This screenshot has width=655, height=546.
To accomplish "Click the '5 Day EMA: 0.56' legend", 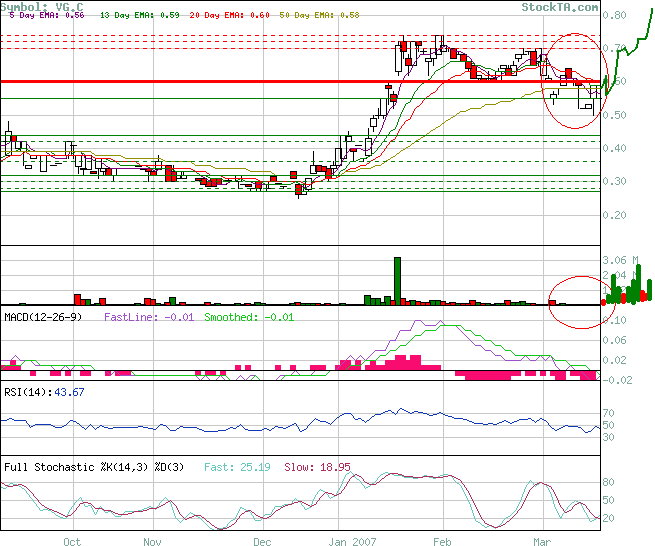I will click(47, 15).
